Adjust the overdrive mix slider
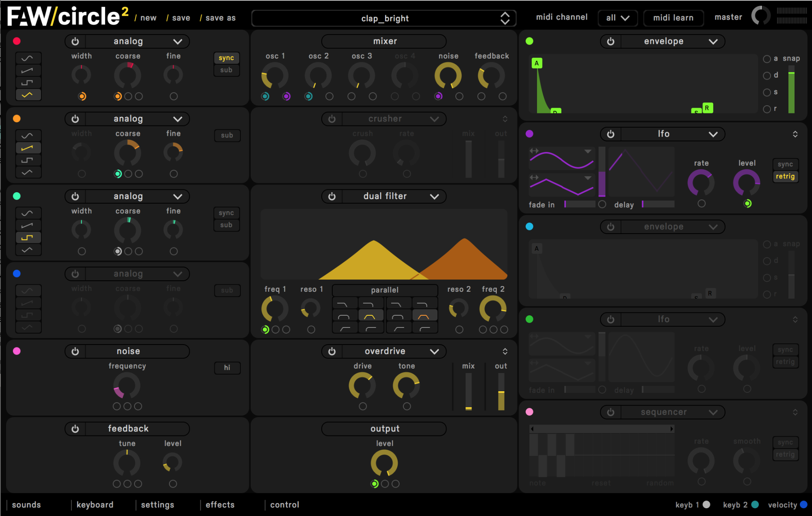The height and width of the screenshot is (516, 812). 468,392
